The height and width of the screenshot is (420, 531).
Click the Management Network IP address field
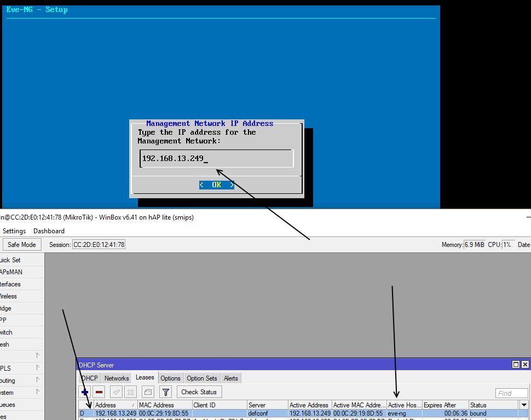point(217,159)
